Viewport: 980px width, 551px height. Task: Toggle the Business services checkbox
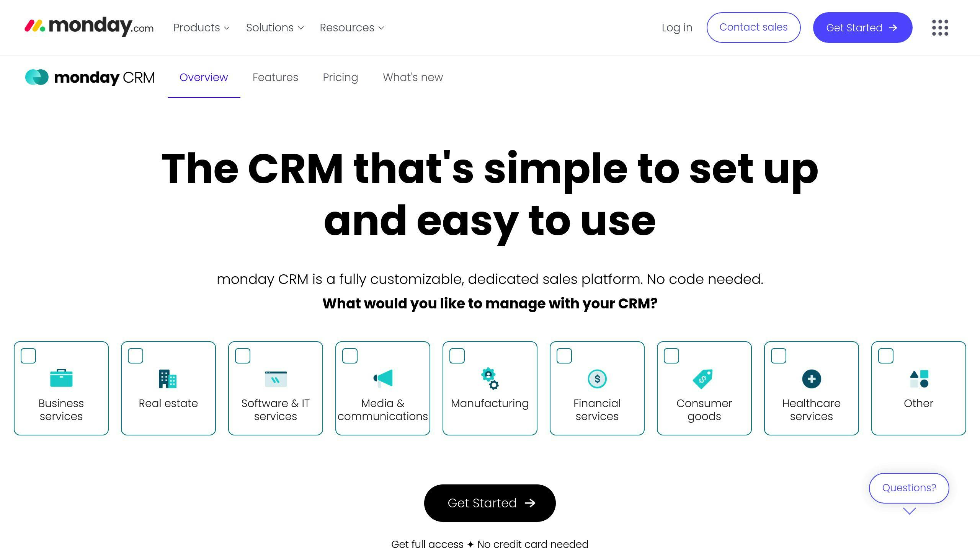[28, 355]
